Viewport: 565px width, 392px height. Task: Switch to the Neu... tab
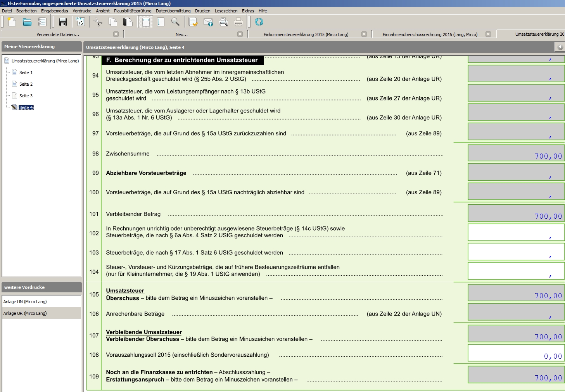181,35
